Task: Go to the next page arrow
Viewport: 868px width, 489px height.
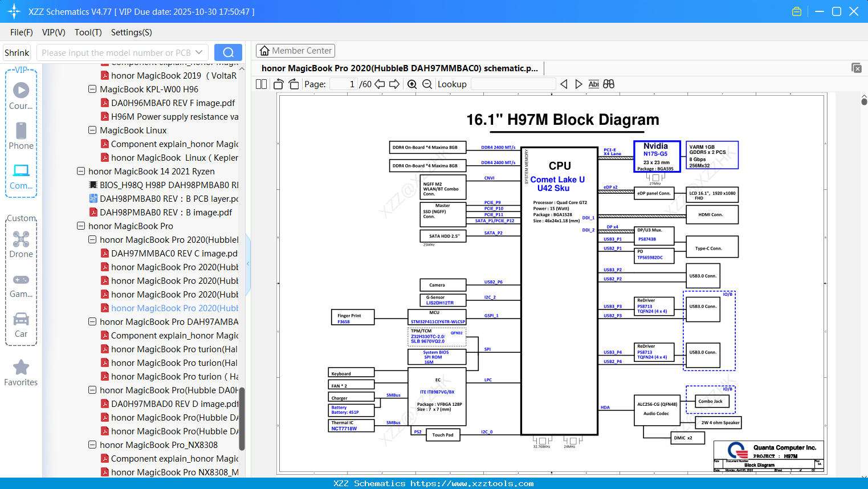Action: (394, 84)
